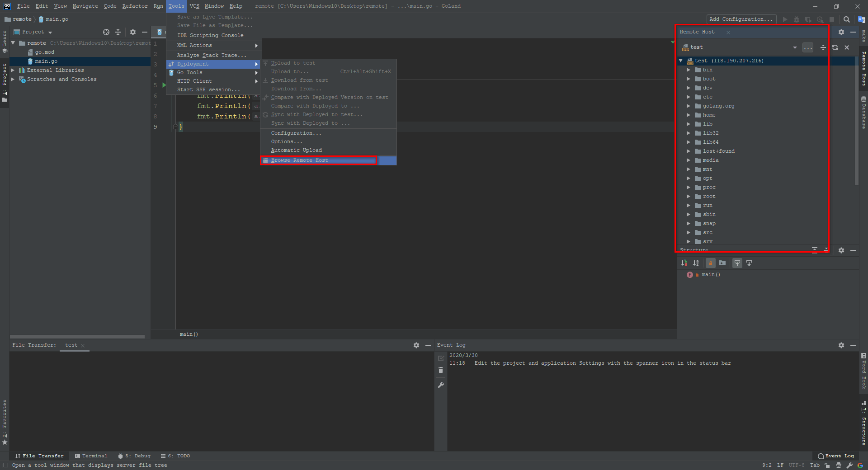Open Structure panel gear settings
868x470 pixels.
(841, 250)
